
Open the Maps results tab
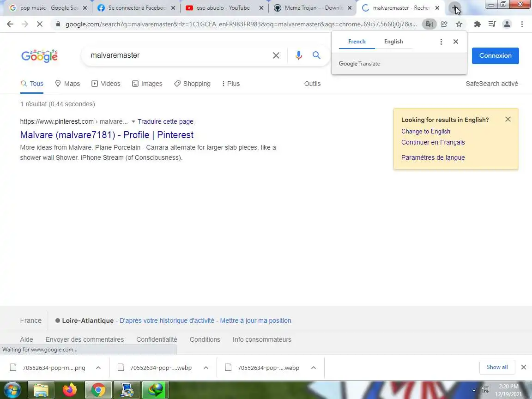pos(67,84)
